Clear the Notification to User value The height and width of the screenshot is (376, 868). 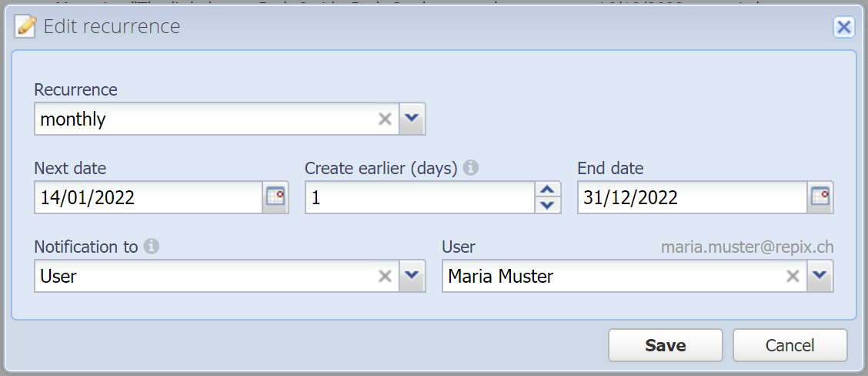(x=385, y=276)
